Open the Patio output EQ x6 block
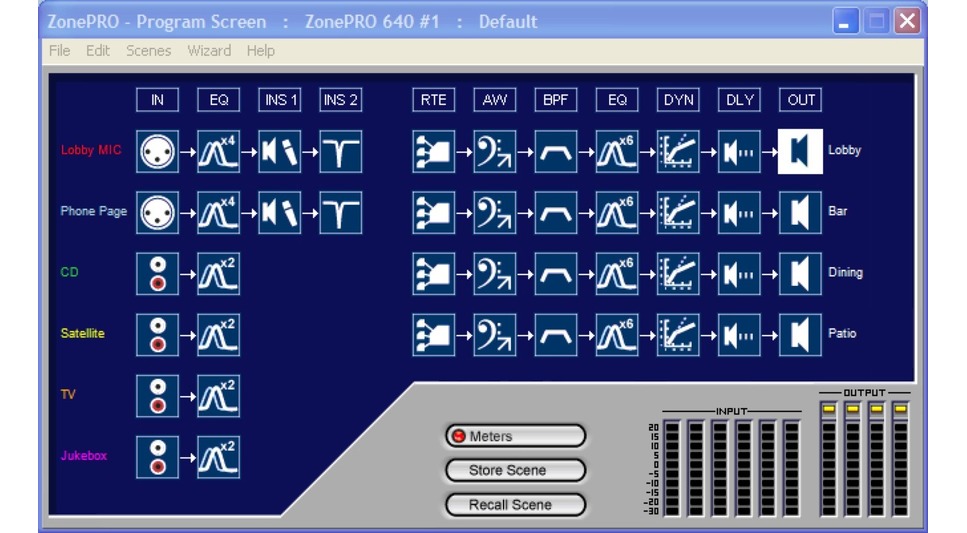The width and height of the screenshot is (967, 533). pos(617,334)
